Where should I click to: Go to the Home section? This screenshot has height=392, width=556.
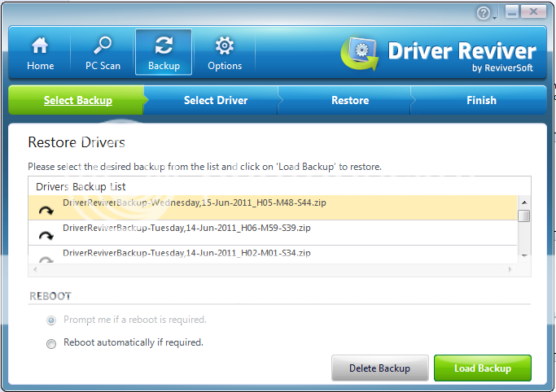[40, 52]
